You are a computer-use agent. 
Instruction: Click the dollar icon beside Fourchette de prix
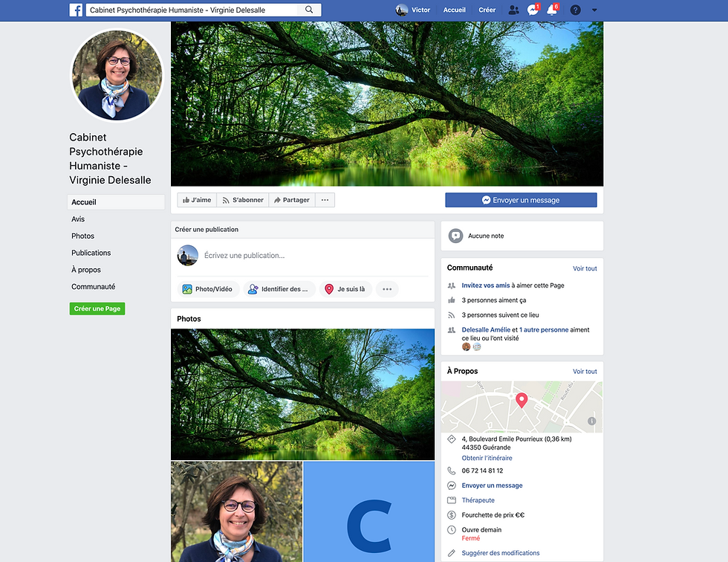pyautogui.click(x=452, y=515)
